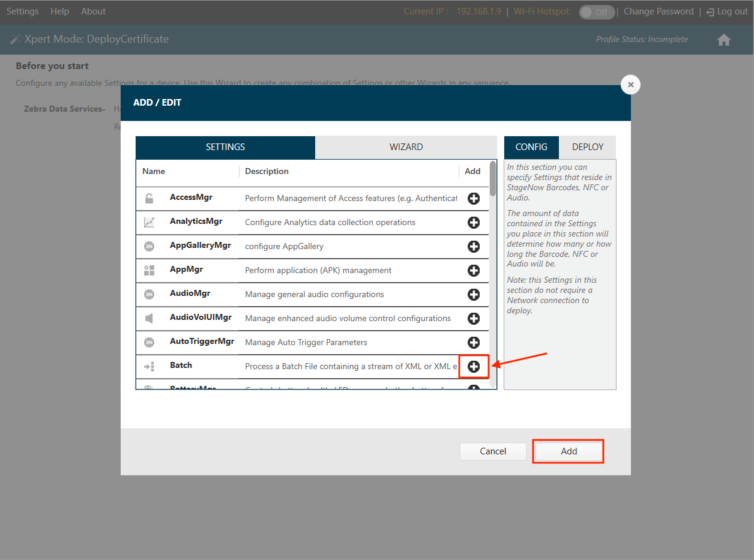754x560 pixels.
Task: Click the Add button in dialog footer
Action: (569, 451)
